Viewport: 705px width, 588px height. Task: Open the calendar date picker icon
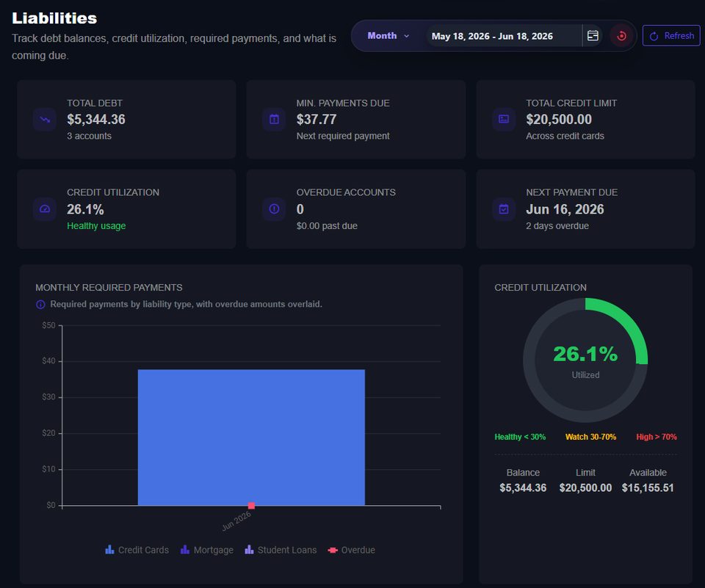coord(593,36)
